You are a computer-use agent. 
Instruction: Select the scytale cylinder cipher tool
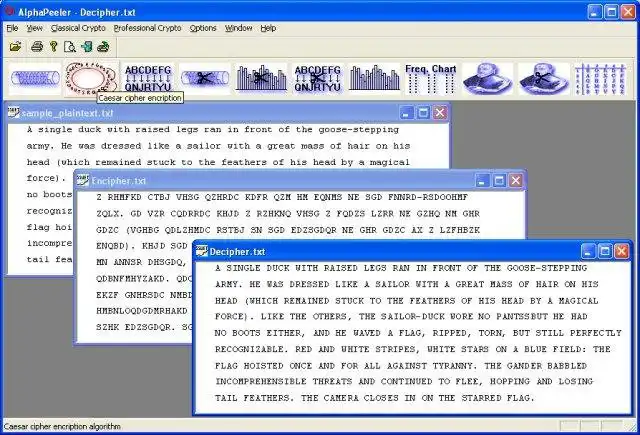tap(35, 78)
